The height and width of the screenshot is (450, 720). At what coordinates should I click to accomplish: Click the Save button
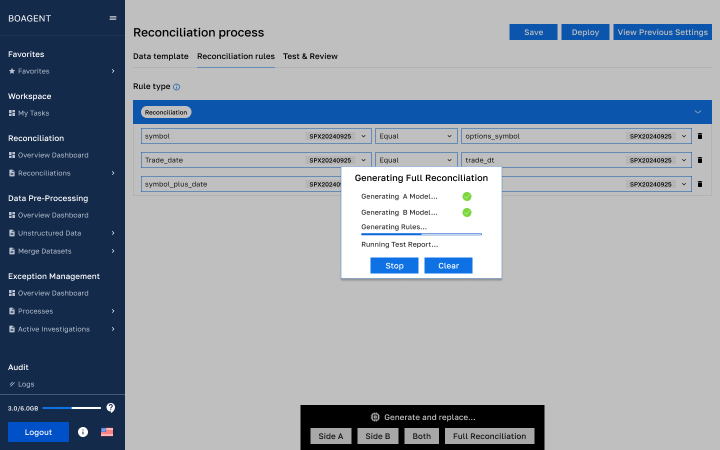(533, 32)
